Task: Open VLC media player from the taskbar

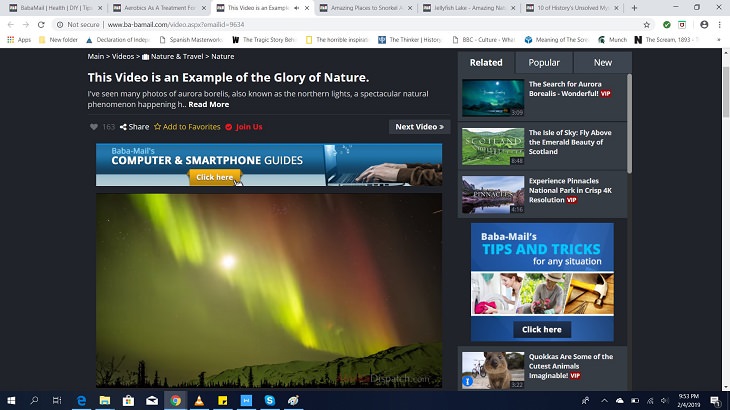Action: pyautogui.click(x=199, y=400)
